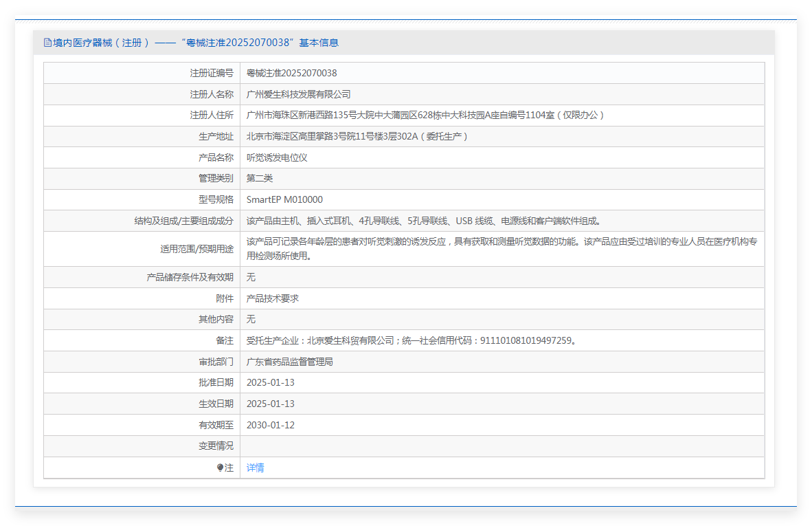812x526 pixels.
Task: Click the label 附件
Action: point(225,298)
